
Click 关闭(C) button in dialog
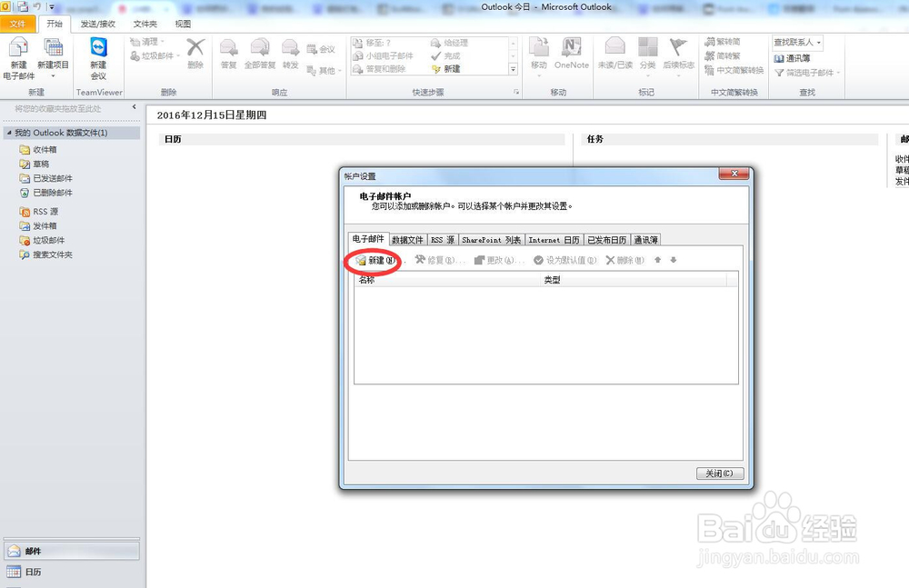tap(719, 473)
